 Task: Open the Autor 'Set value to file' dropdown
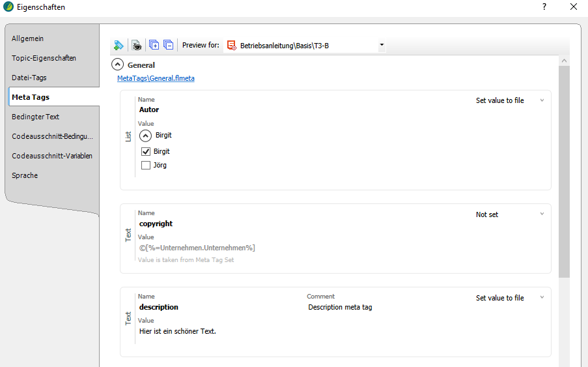pyautogui.click(x=542, y=101)
